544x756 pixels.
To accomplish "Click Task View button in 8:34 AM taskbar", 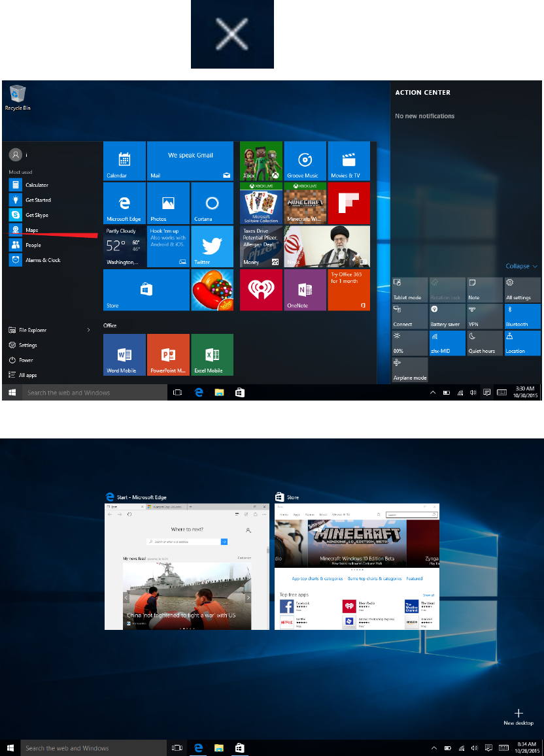I will click(x=177, y=748).
